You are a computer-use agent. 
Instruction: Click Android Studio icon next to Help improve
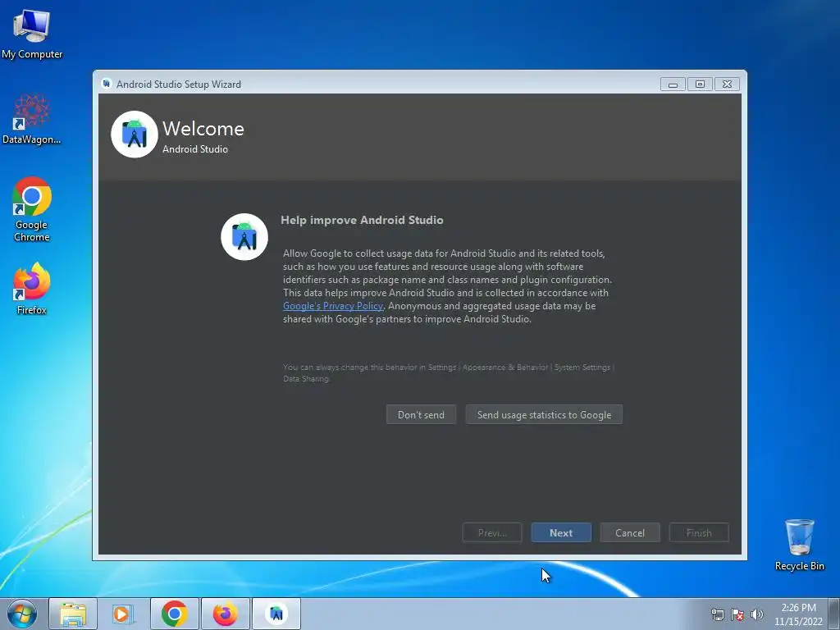pos(244,237)
